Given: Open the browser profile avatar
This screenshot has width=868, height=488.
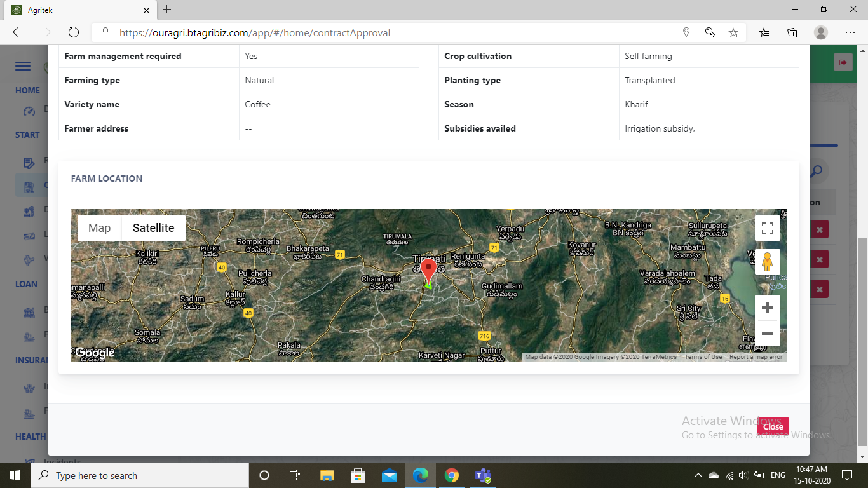Looking at the screenshot, I should [x=821, y=32].
